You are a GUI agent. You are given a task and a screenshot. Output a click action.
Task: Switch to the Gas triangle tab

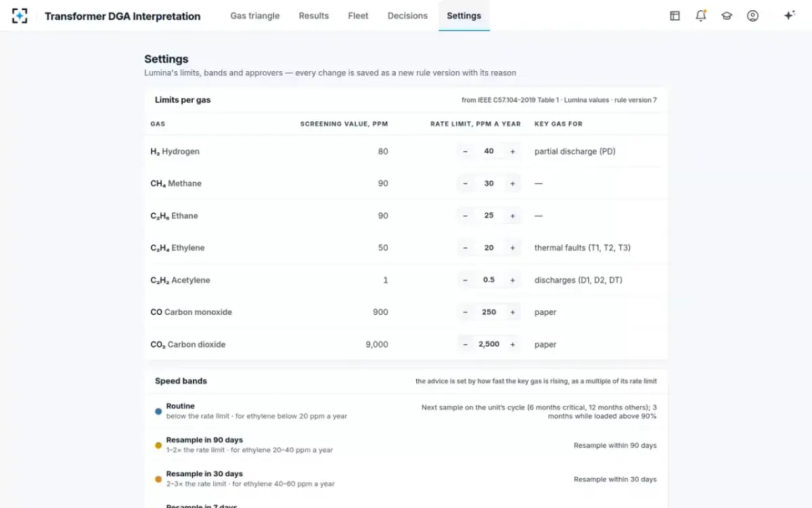pyautogui.click(x=255, y=16)
